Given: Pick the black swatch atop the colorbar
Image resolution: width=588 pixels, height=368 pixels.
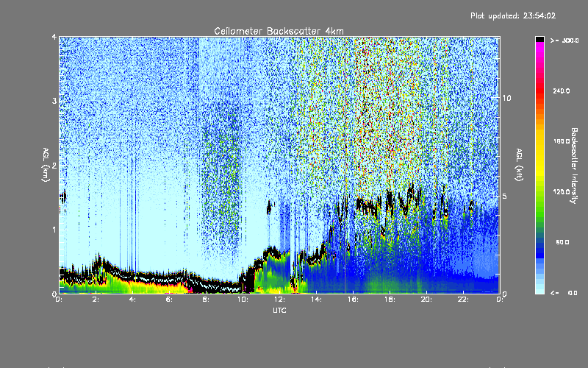Looking at the screenshot, I should [539, 39].
